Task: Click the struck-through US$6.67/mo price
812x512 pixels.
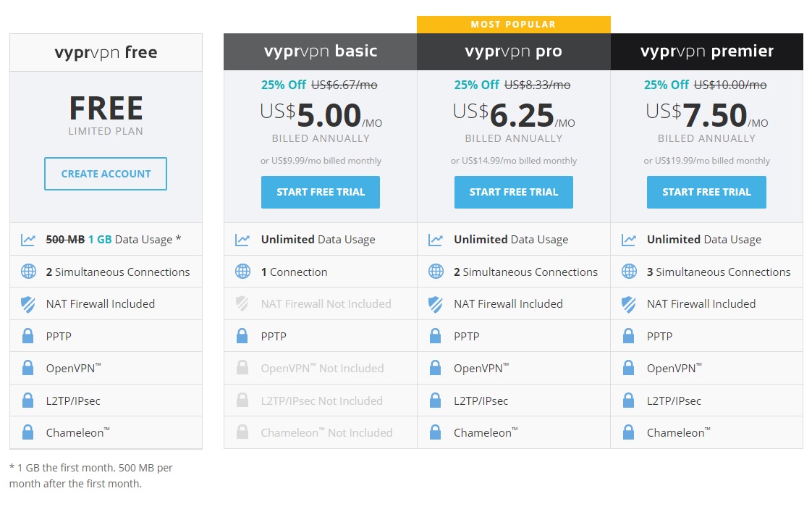Action: pos(344,85)
